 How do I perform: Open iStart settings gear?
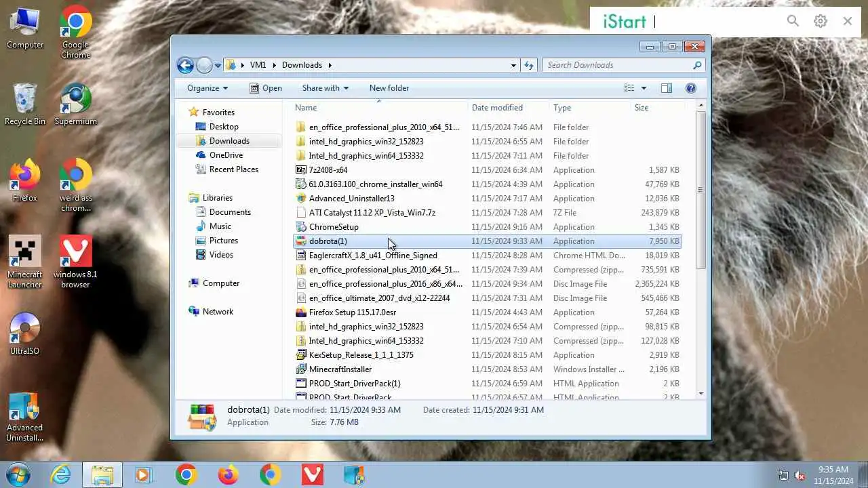(x=821, y=21)
